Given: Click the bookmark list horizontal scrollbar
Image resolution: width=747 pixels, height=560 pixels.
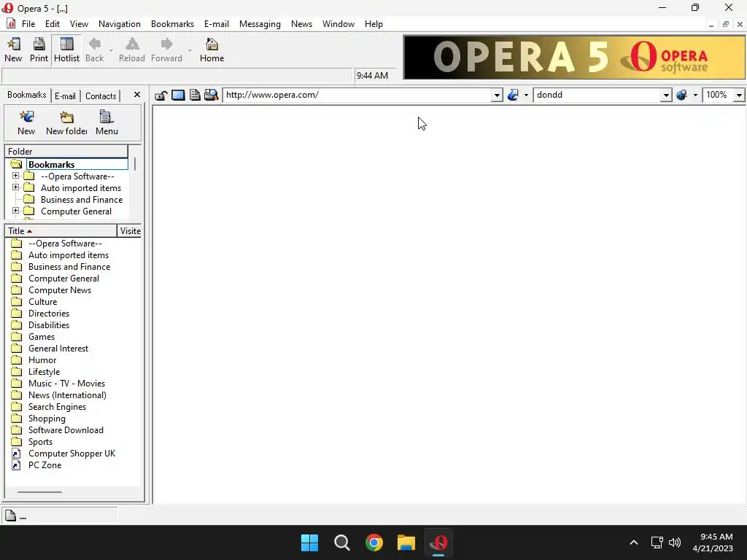Looking at the screenshot, I should [39, 492].
